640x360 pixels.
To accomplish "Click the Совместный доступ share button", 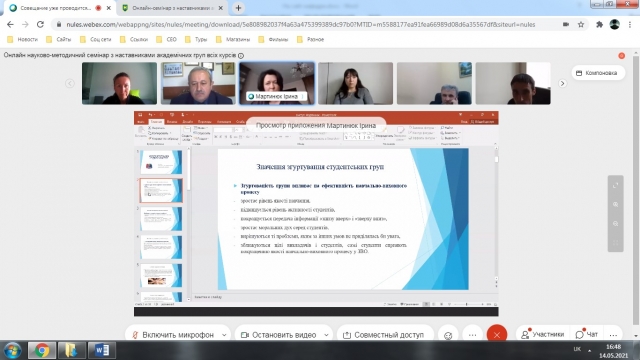I will click(x=383, y=335).
